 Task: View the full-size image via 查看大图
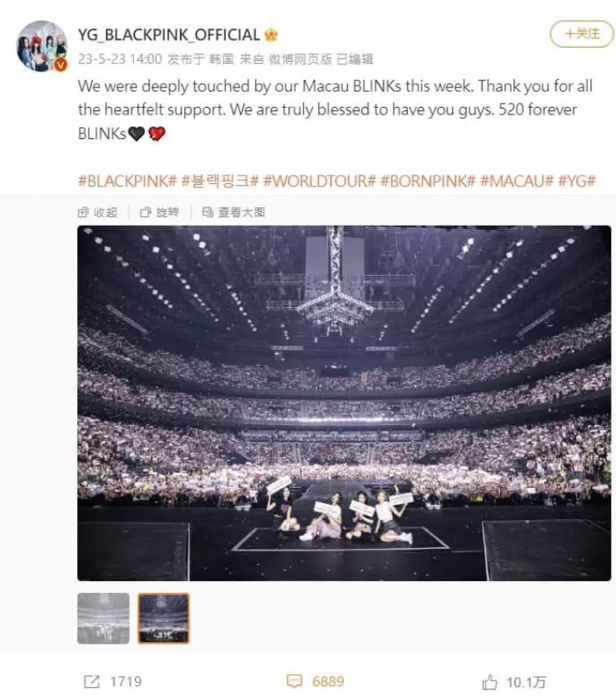coord(233,212)
